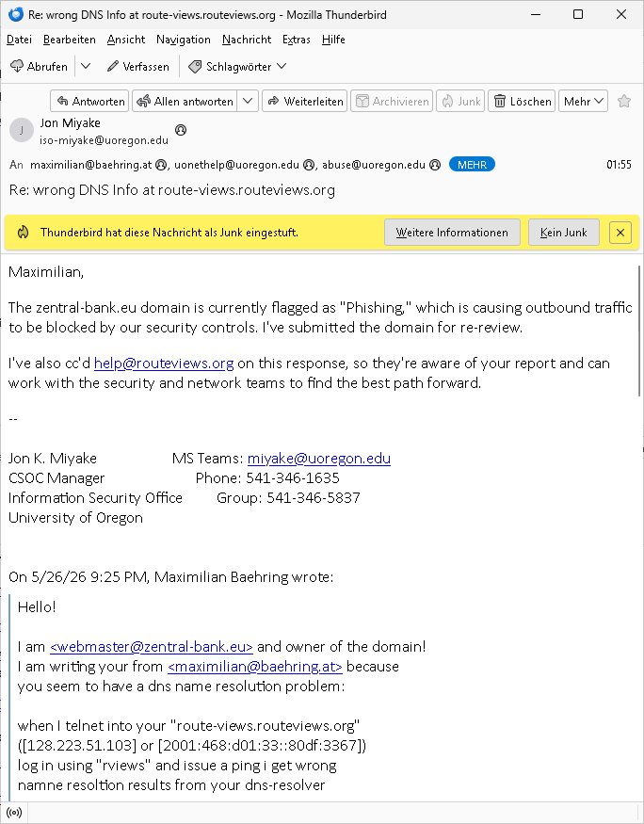The image size is (644, 824).
Task: Click contact icon beside abuse@uoregon.edu
Action: pos(435,165)
